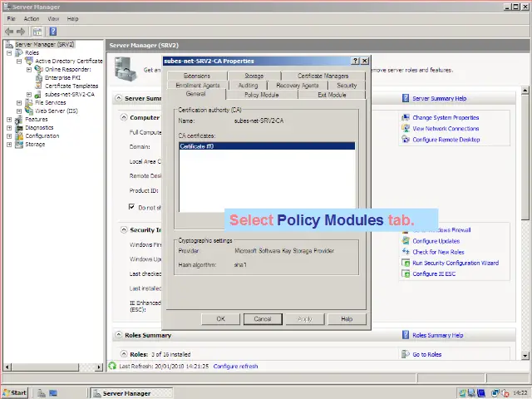Click the Server Summary Help icon
This screenshot has height=399, width=532.
click(x=406, y=98)
